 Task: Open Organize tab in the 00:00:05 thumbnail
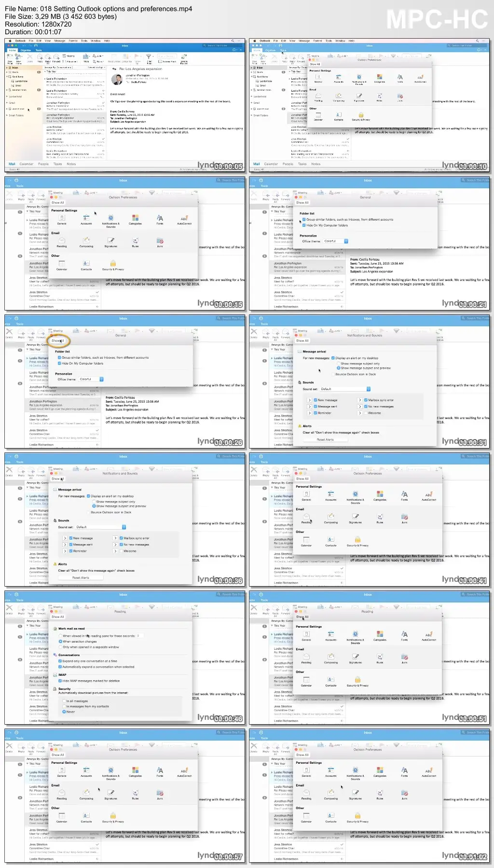26,50
